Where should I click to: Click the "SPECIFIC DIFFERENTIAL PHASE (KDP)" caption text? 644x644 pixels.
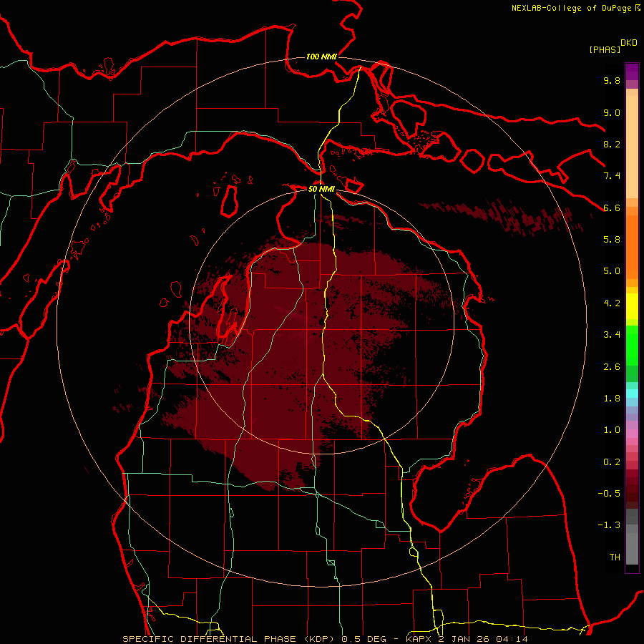pyautogui.click(x=228, y=639)
